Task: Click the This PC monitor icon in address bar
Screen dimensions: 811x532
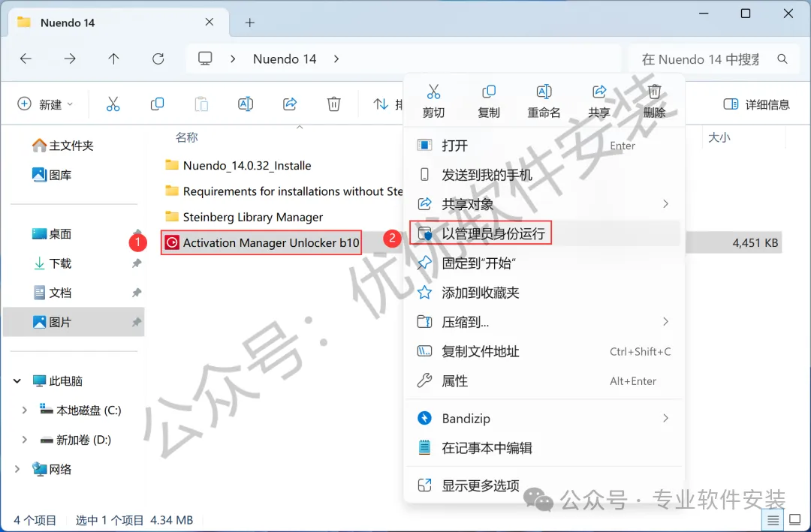Action: click(x=205, y=59)
